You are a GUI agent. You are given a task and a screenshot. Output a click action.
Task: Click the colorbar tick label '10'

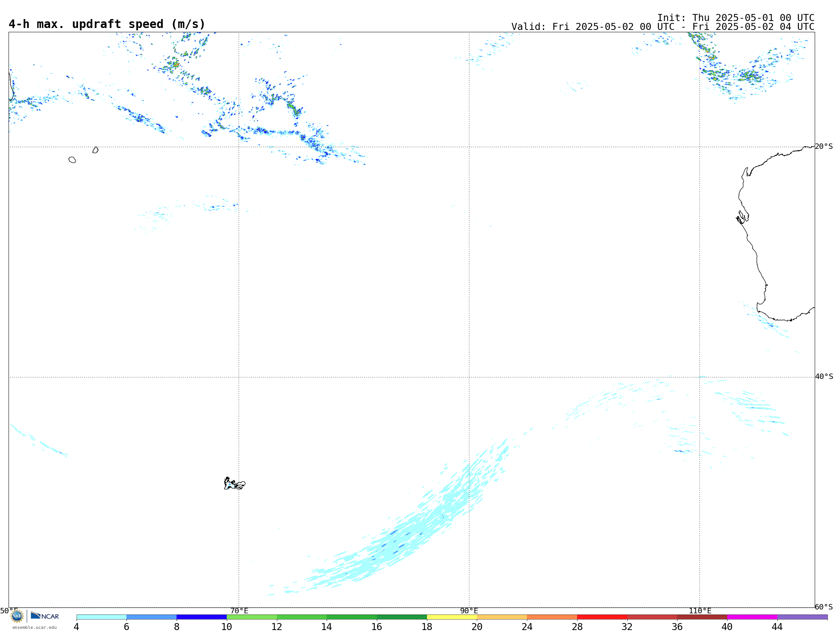point(227,627)
